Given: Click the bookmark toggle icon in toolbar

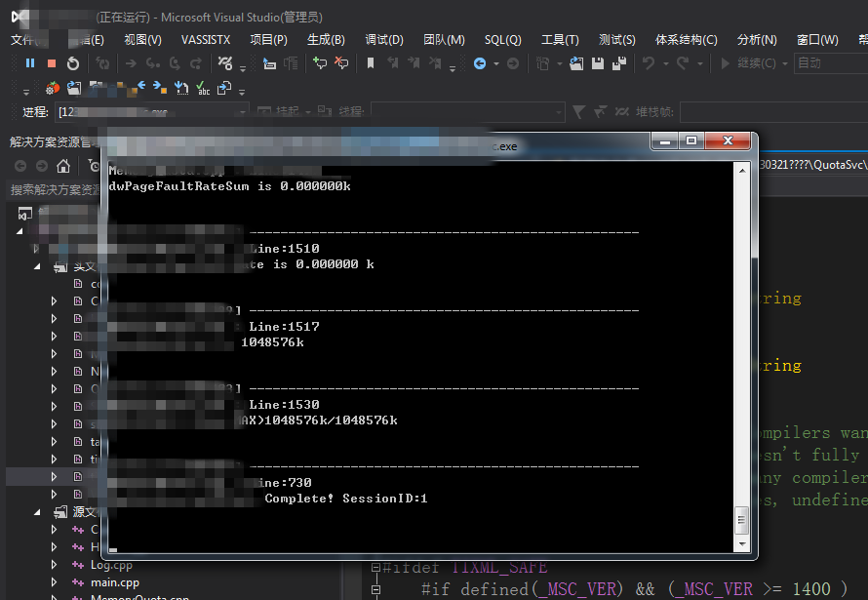Looking at the screenshot, I should tap(371, 63).
